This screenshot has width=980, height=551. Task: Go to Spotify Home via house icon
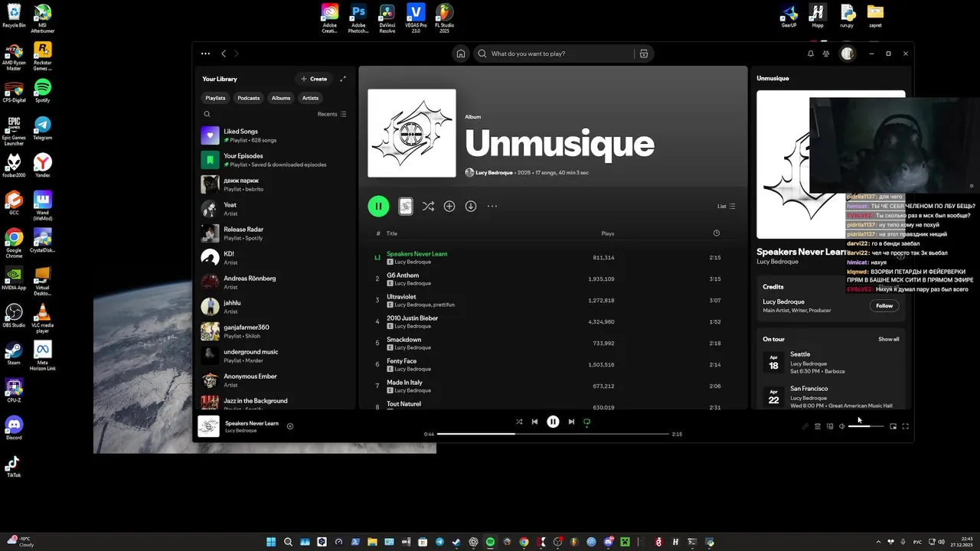(461, 54)
